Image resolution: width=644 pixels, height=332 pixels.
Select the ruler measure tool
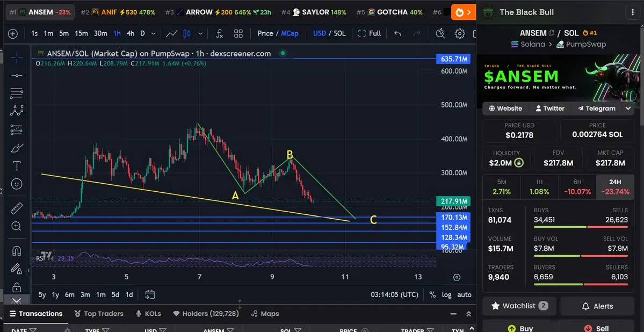coord(17,208)
